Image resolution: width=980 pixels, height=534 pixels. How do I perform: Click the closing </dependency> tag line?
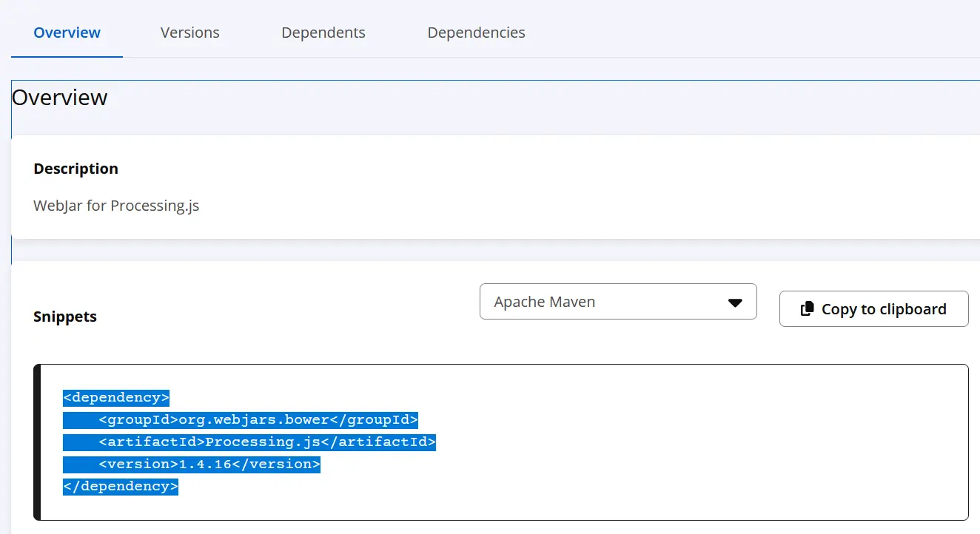121,487
